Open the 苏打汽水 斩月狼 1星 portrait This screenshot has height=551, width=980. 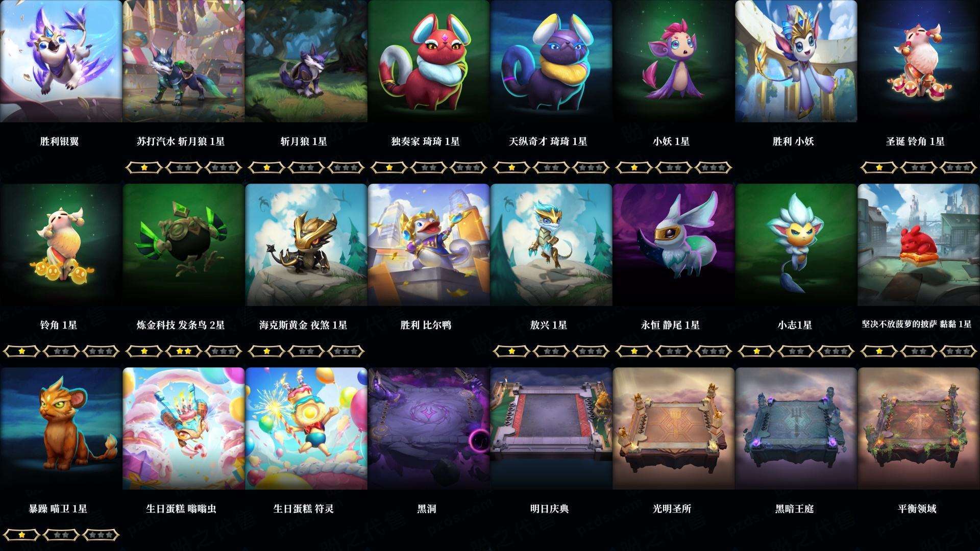pos(184,61)
